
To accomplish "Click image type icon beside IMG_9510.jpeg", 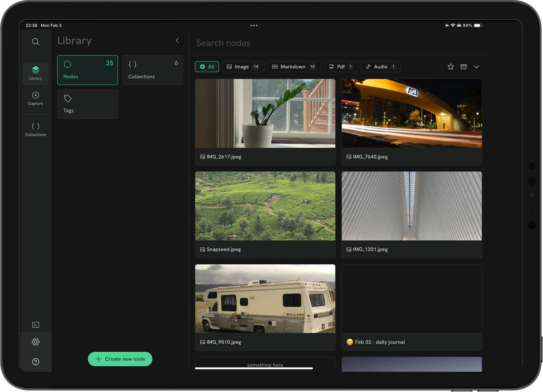I will click(x=202, y=342).
